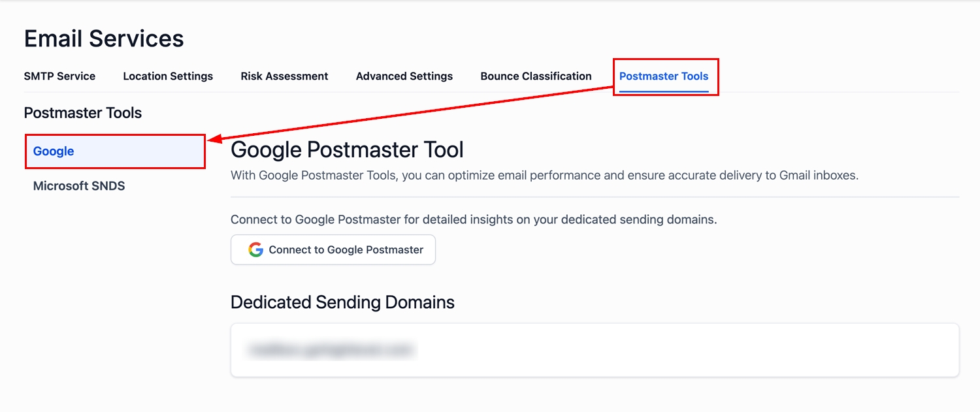The width and height of the screenshot is (980, 412).
Task: Click the Google logo icon
Action: [x=255, y=249]
